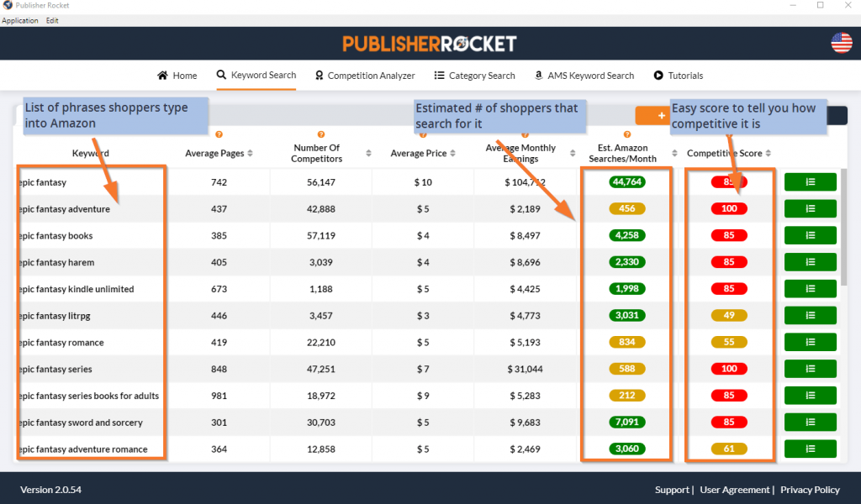The height and width of the screenshot is (504, 861).
Task: Click the Support link in footer
Action: tap(671, 490)
